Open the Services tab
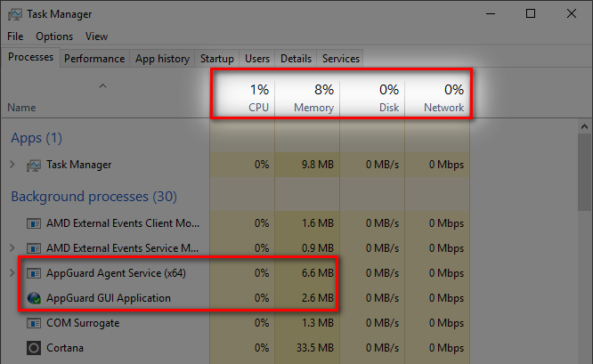This screenshot has height=364, width=593. coord(341,59)
